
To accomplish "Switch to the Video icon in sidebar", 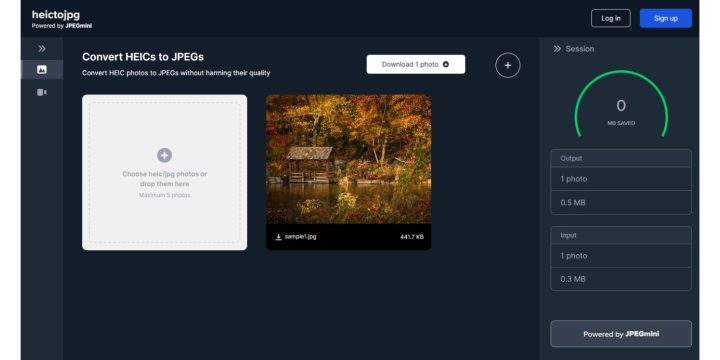I will pos(42,92).
